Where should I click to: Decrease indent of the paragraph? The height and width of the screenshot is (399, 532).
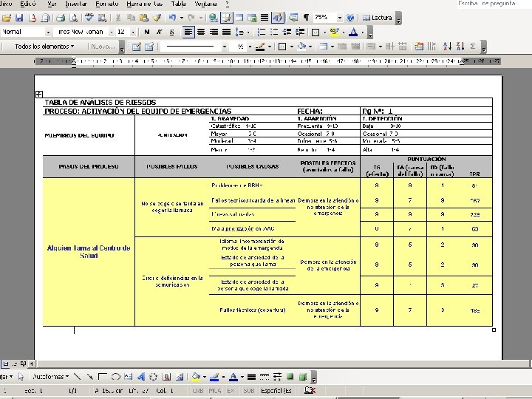tap(287, 33)
